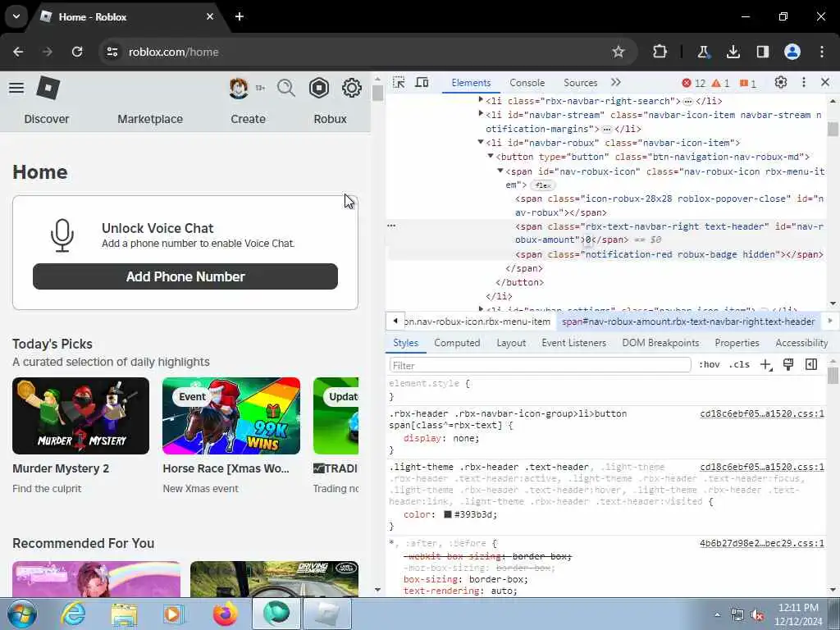The width and height of the screenshot is (840, 630).
Task: Expand the rbx-navbar-right-search li node
Action: click(x=481, y=100)
